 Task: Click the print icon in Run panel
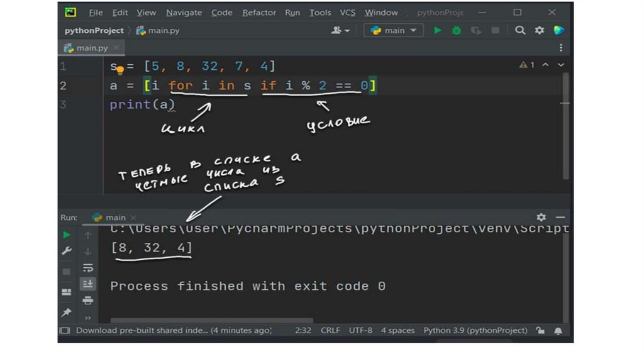pyautogui.click(x=87, y=300)
